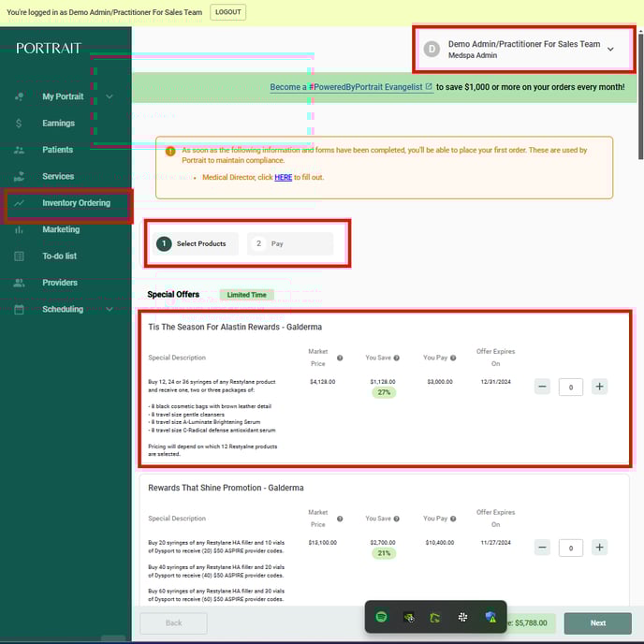Open Scheduling in the sidebar

(x=63, y=309)
